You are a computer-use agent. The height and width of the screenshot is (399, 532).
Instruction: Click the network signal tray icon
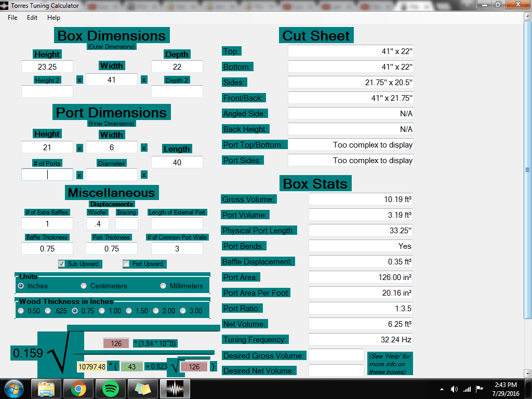(x=467, y=389)
